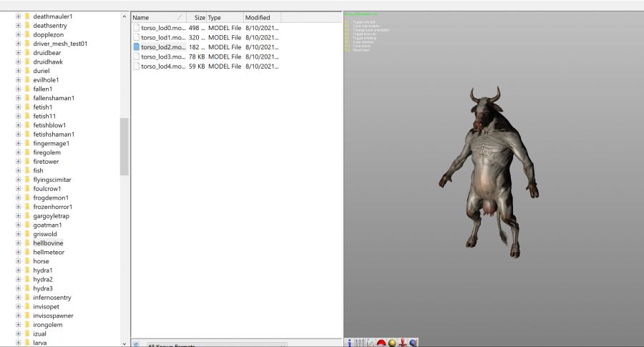Expand the griswold folder node
Image resolution: width=644 pixels, height=347 pixels.
coord(18,234)
